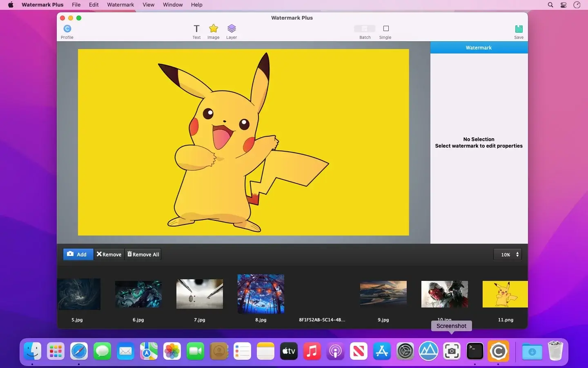
Task: Click the Pikachu image in the preview canvas
Action: coord(243,142)
